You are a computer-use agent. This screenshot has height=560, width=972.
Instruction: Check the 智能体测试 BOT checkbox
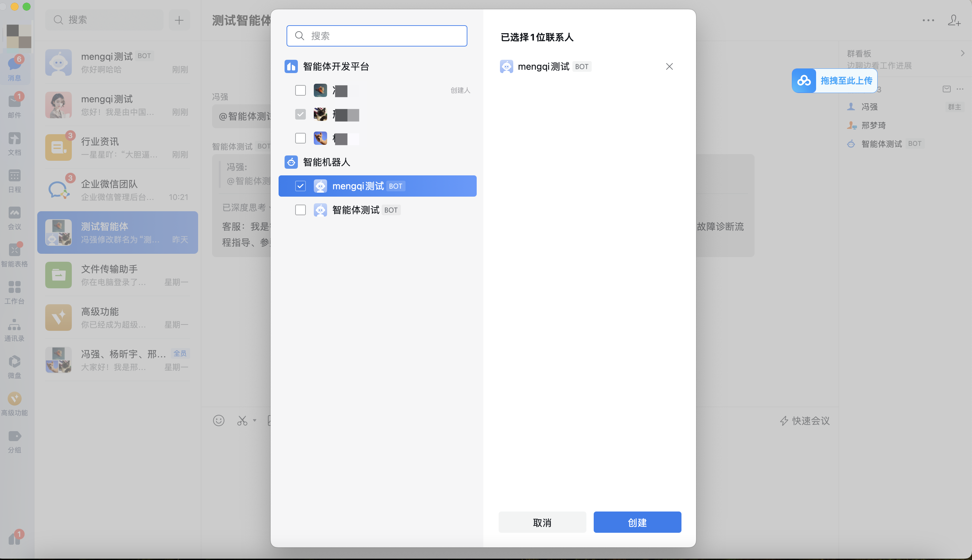pyautogui.click(x=300, y=210)
